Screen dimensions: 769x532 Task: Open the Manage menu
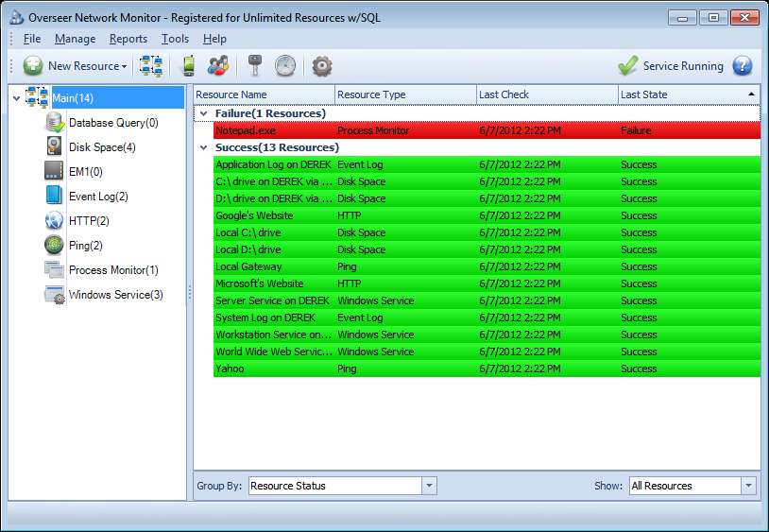coord(75,39)
